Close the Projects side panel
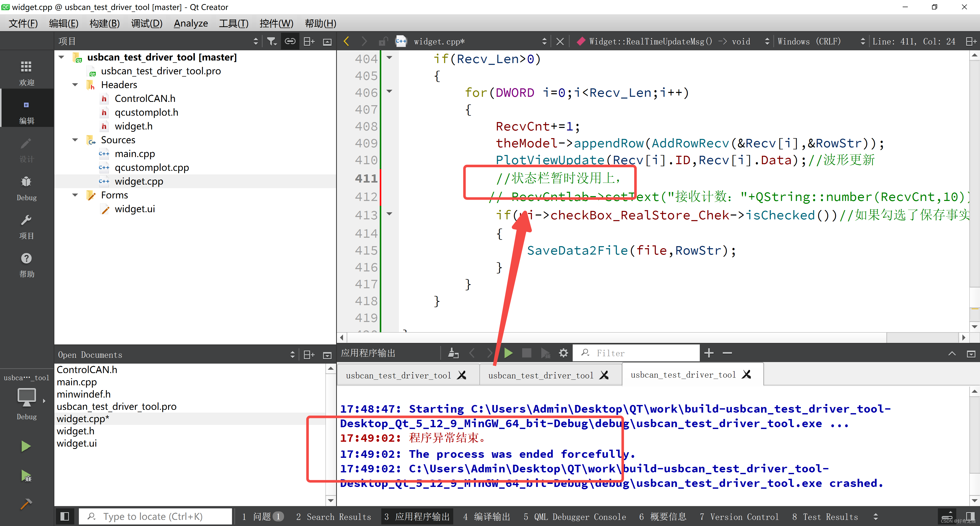 327,41
